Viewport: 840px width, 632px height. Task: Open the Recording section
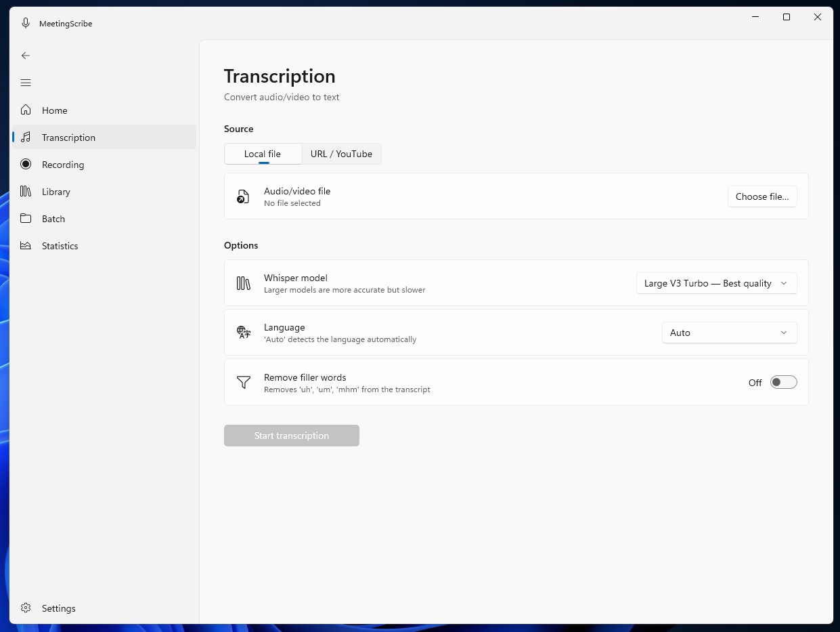tap(62, 164)
